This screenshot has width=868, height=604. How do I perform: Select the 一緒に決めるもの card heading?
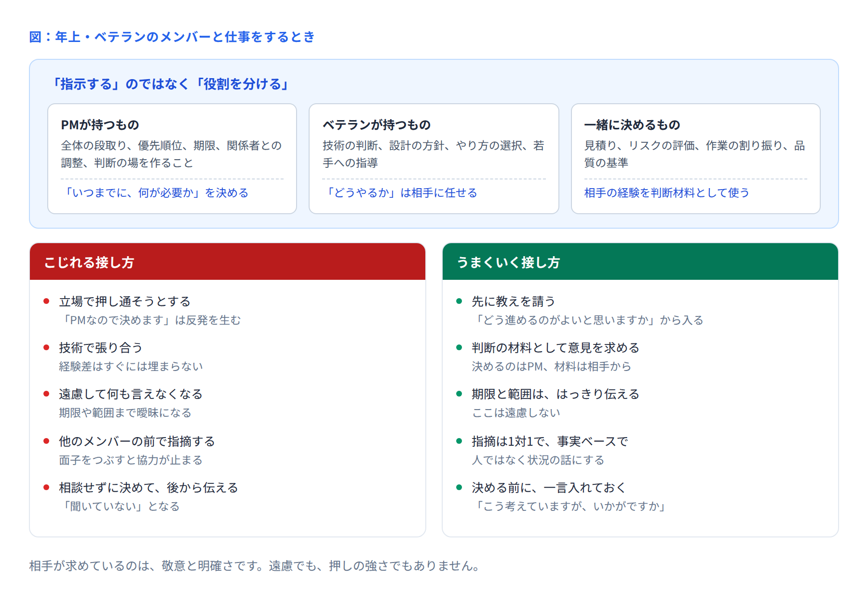pos(632,125)
